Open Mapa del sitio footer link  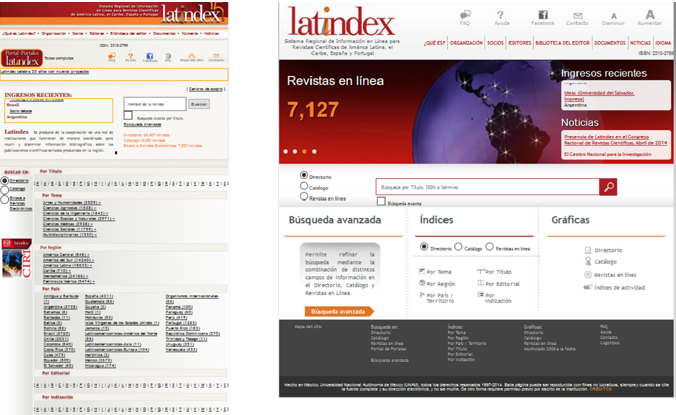(x=308, y=327)
